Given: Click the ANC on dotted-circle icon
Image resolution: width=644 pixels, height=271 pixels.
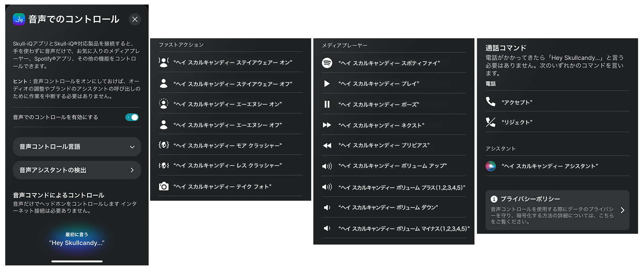Looking at the screenshot, I should click(164, 104).
